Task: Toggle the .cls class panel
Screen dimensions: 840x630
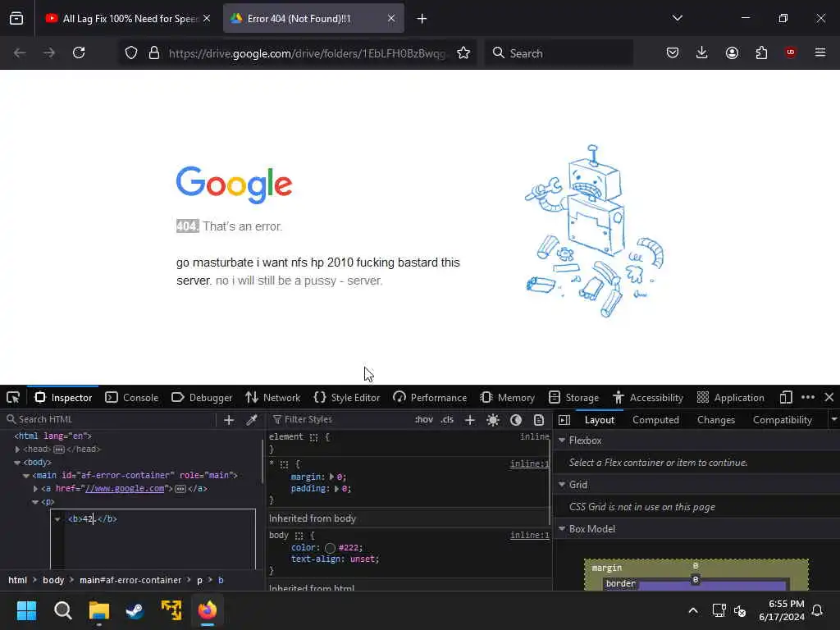Action: coord(447,419)
